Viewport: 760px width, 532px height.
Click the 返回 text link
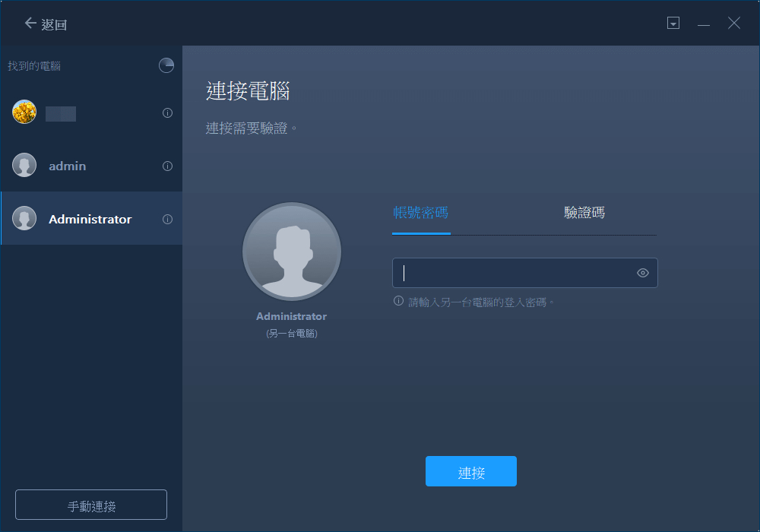pos(55,24)
